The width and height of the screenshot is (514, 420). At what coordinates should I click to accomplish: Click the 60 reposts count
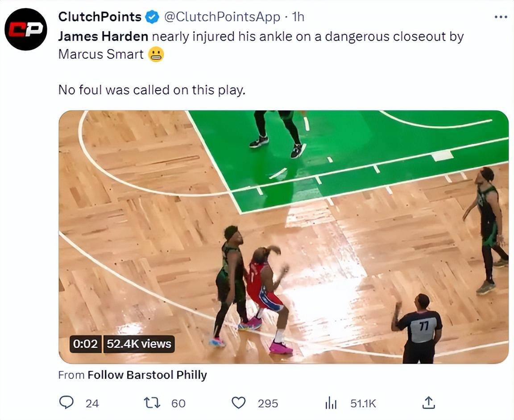point(178,404)
